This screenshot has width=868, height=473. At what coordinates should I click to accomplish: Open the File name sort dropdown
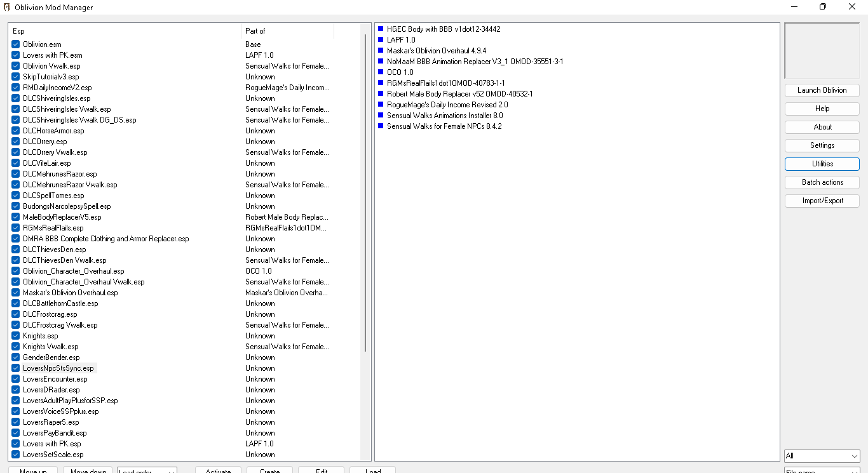pyautogui.click(x=822, y=470)
